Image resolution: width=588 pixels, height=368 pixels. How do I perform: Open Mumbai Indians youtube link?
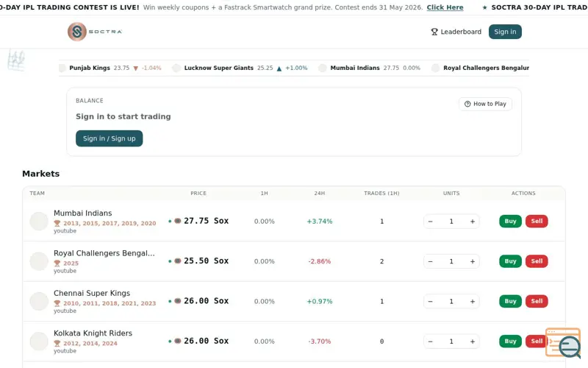coord(65,231)
